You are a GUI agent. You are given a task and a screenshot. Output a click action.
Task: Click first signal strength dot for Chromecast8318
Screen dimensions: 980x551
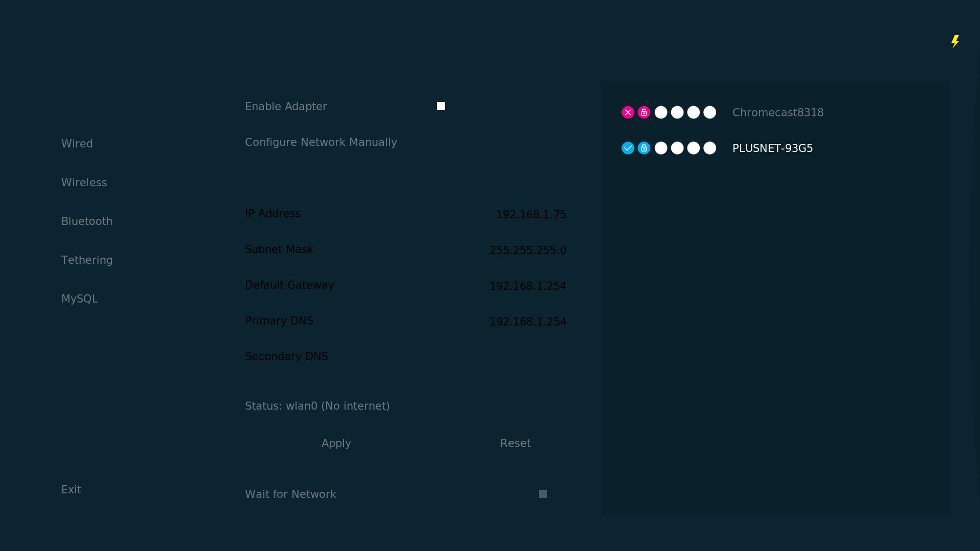pos(661,112)
